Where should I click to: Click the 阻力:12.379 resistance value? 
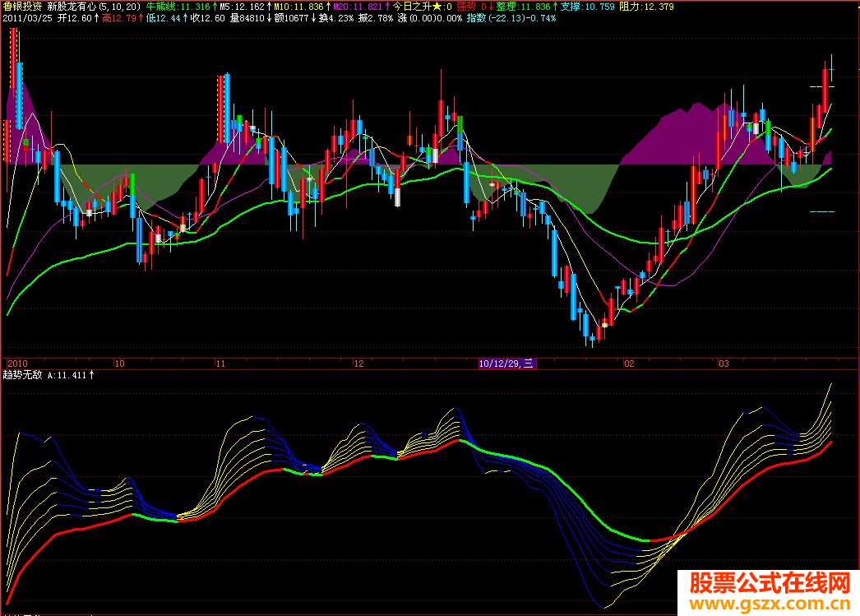pos(647,7)
